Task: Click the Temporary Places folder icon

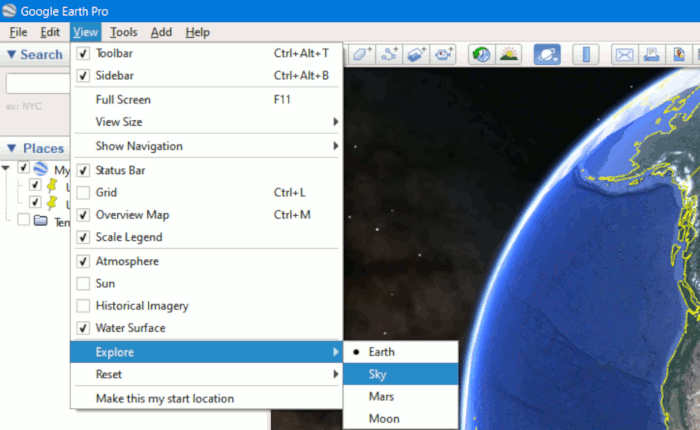Action: coord(41,220)
